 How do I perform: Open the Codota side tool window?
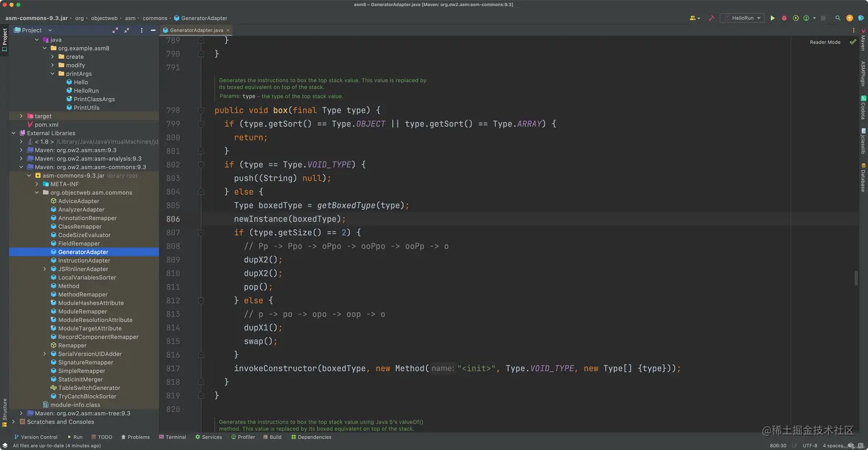[863, 107]
